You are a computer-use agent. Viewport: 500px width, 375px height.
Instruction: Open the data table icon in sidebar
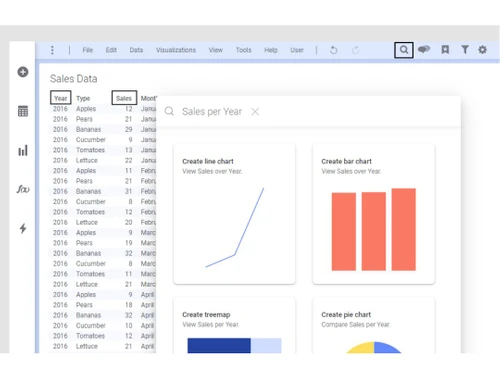tap(23, 111)
